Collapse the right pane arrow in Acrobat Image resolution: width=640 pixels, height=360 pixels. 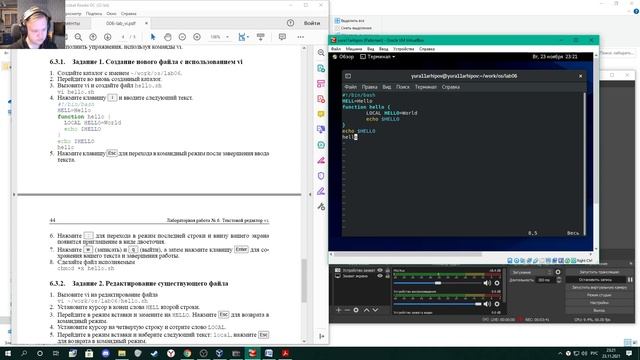310,195
